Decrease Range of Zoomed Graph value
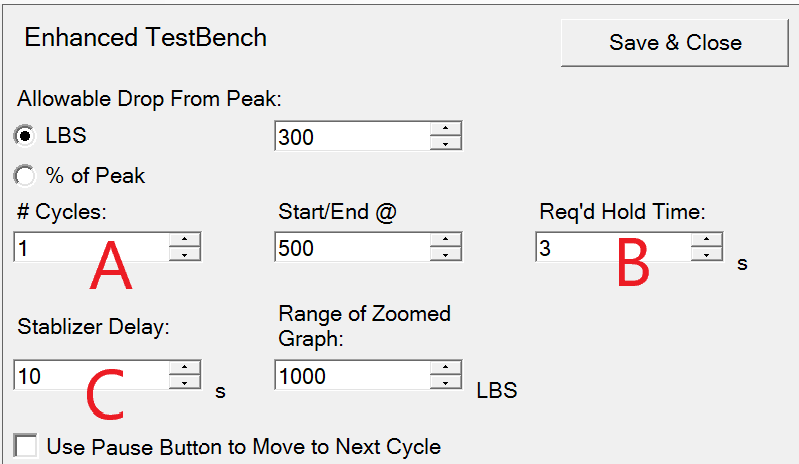The height and width of the screenshot is (464, 799). [x=445, y=382]
